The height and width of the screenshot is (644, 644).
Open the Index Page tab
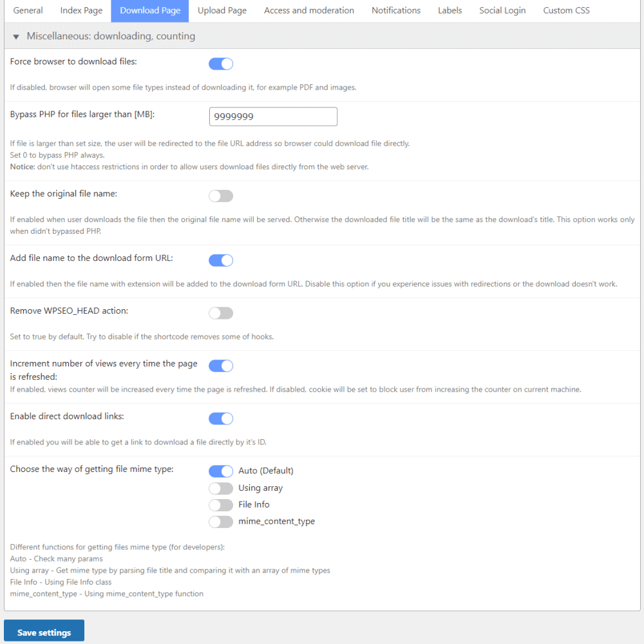point(81,11)
